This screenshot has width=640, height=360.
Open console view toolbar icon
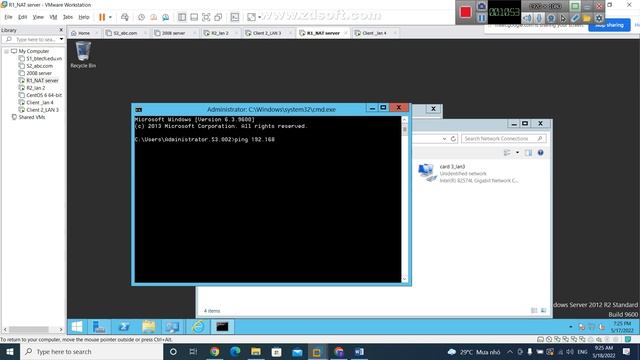click(x=235, y=17)
